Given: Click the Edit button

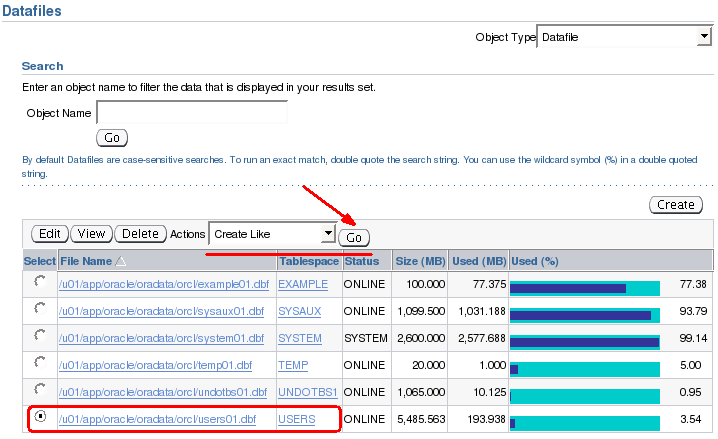Looking at the screenshot, I should (49, 234).
